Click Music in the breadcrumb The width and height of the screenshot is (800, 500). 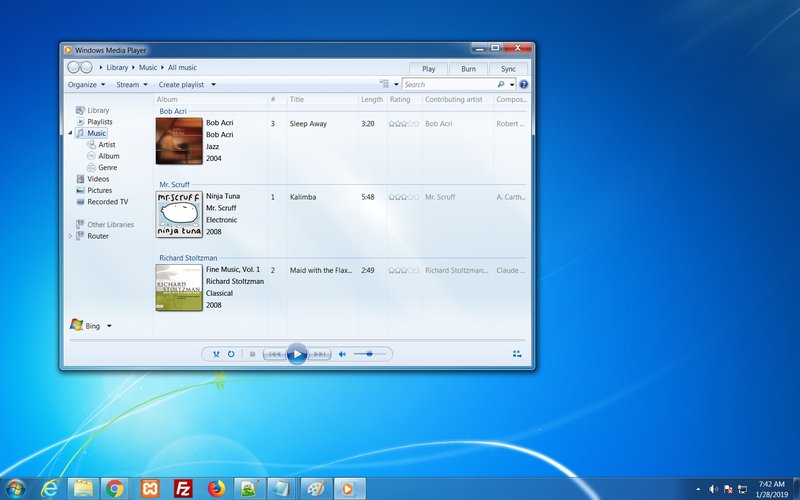coord(148,67)
